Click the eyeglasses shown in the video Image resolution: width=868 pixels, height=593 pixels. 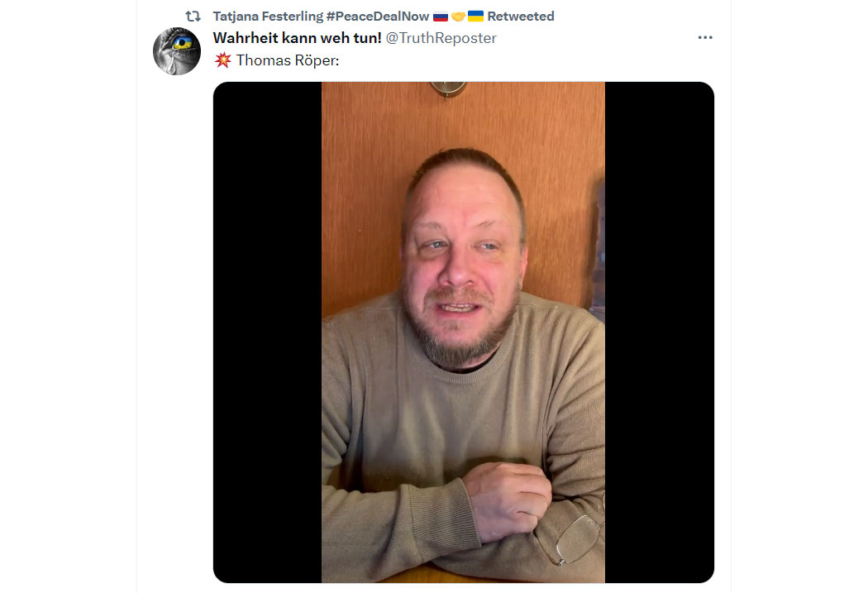(x=577, y=536)
